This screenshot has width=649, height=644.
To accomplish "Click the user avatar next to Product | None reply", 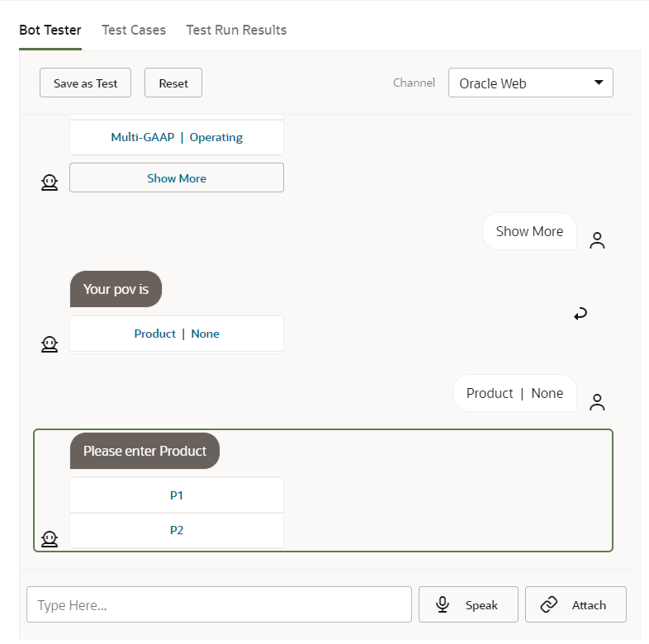I will [597, 402].
